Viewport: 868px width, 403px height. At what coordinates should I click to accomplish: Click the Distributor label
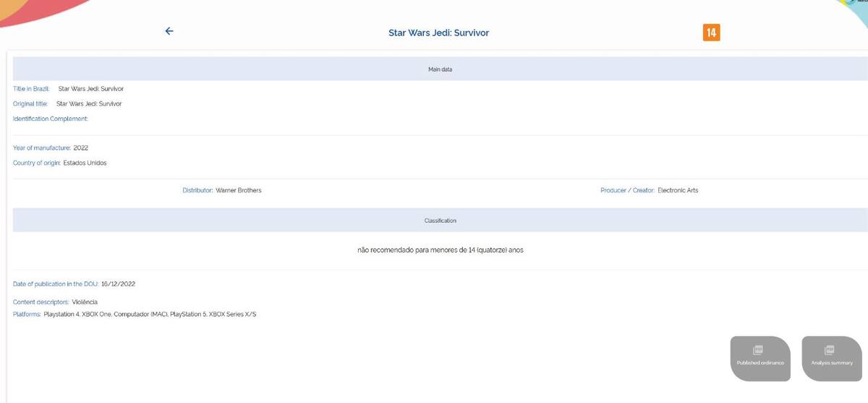tap(197, 190)
